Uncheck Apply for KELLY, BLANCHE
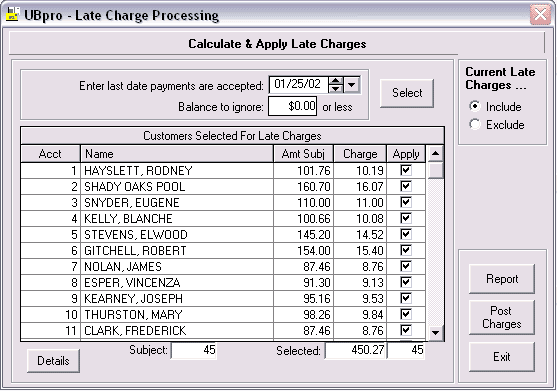Image resolution: width=557 pixels, height=391 pixels. (406, 218)
